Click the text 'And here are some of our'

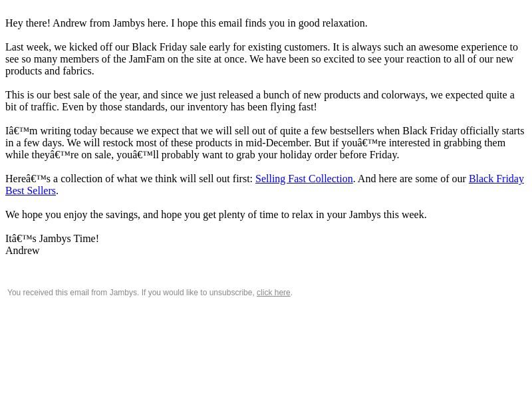coord(412,179)
